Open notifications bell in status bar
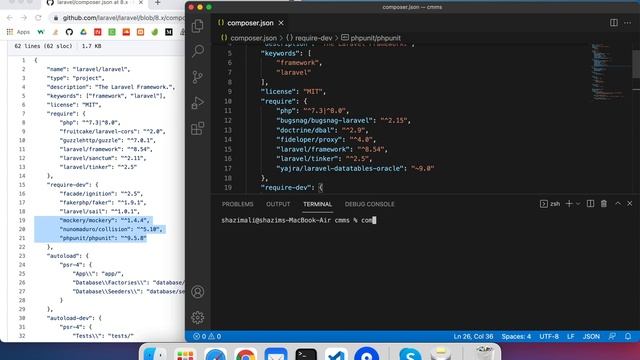Screen dimensions: 640x360 click(628, 336)
